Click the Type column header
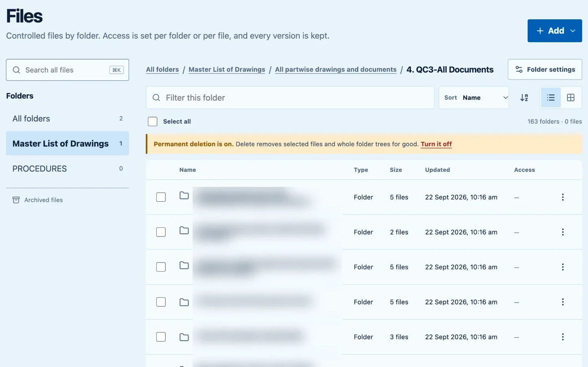This screenshot has height=367, width=588. pyautogui.click(x=361, y=170)
